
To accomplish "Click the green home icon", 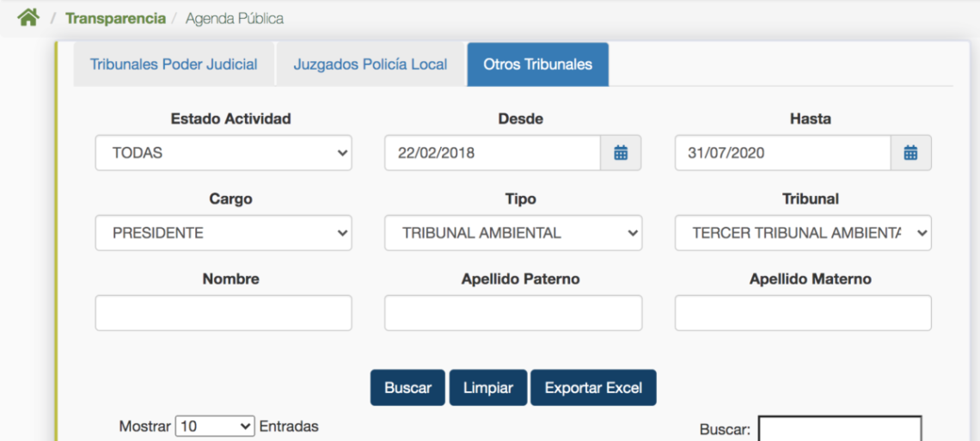I will [28, 18].
